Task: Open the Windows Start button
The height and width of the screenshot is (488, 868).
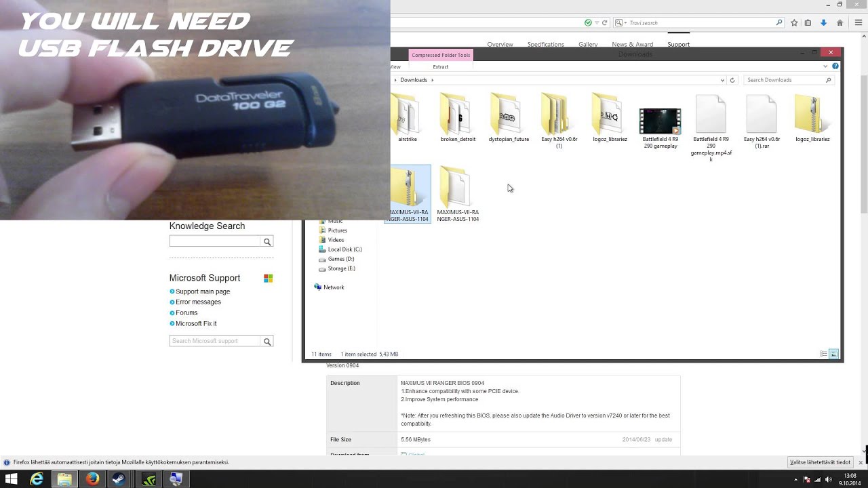Action: (11, 479)
